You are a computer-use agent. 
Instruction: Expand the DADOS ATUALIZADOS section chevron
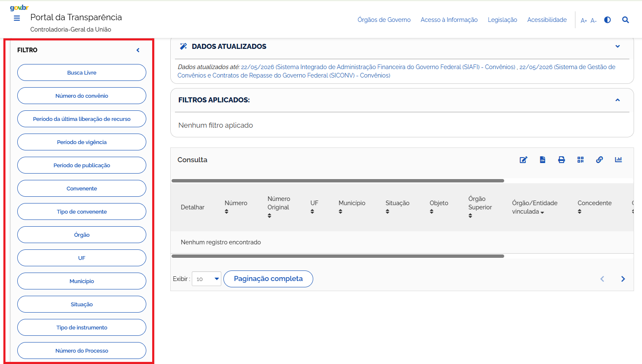coord(618,46)
